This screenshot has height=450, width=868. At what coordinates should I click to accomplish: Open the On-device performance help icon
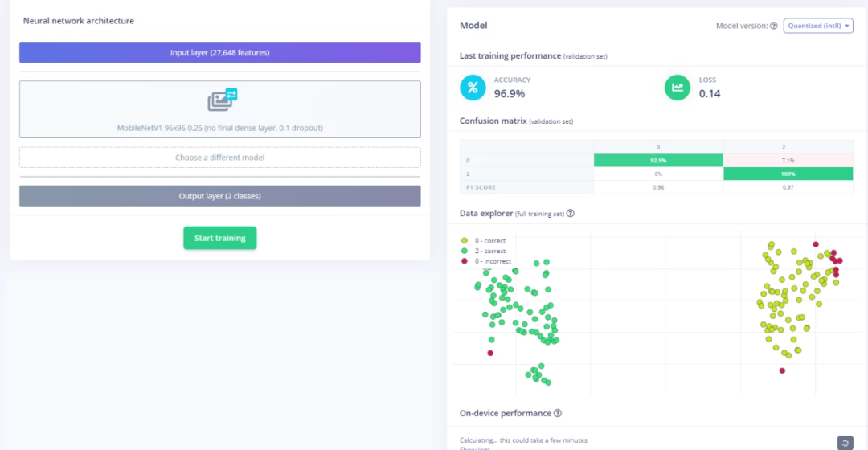tap(558, 413)
